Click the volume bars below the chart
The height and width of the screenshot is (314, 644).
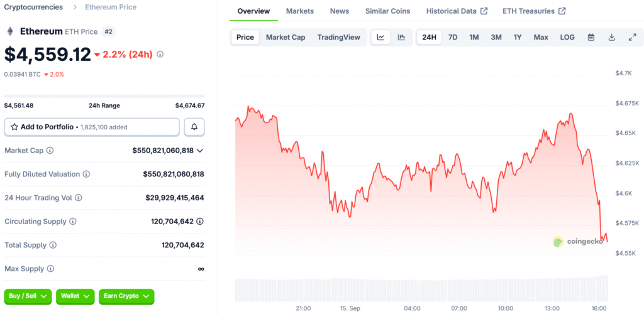(421, 289)
